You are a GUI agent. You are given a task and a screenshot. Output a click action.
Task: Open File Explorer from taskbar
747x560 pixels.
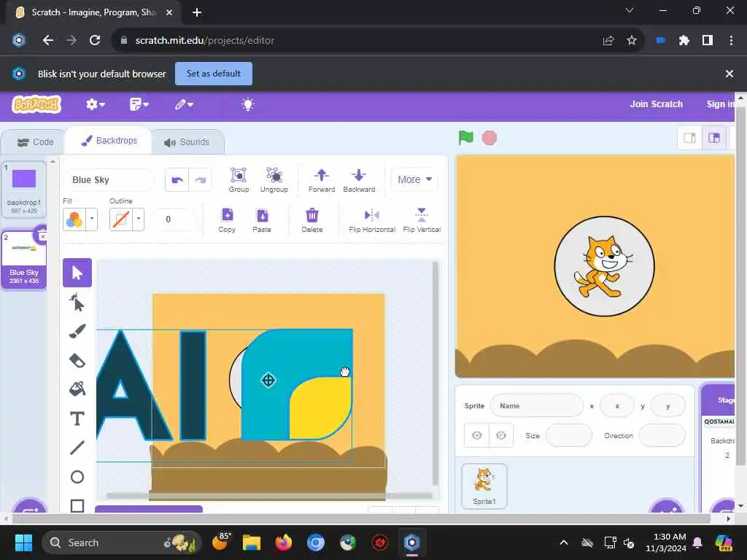251,542
